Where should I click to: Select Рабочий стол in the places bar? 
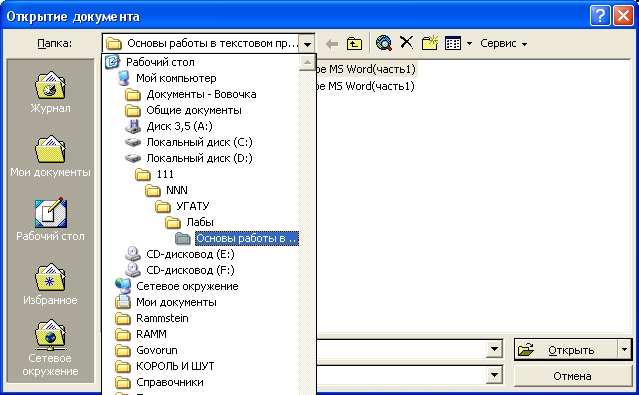(50, 220)
